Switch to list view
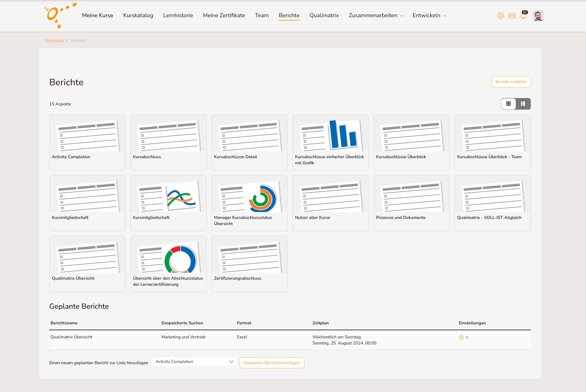The width and height of the screenshot is (586, 392). (523, 104)
